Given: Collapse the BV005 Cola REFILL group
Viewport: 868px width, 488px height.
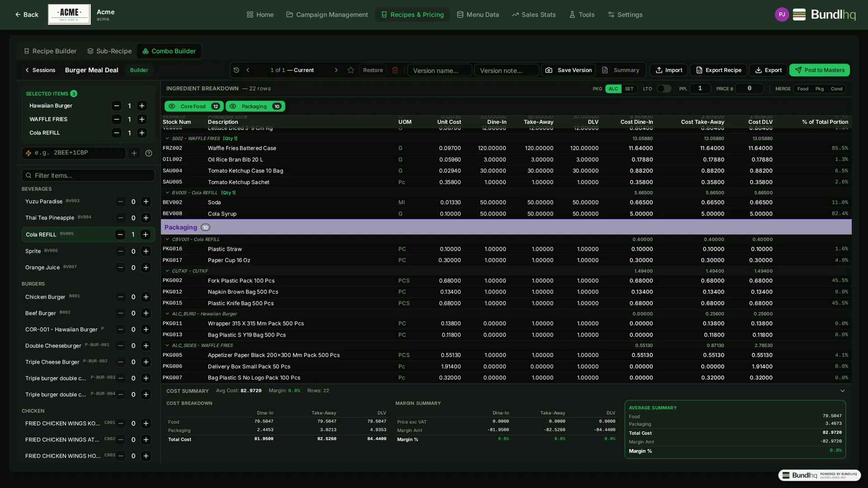Looking at the screenshot, I should tap(167, 192).
